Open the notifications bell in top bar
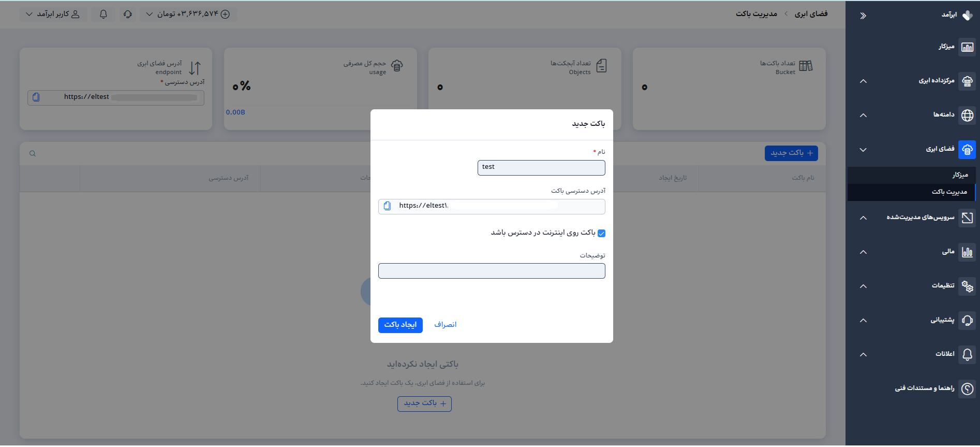980x447 pixels. pyautogui.click(x=103, y=14)
